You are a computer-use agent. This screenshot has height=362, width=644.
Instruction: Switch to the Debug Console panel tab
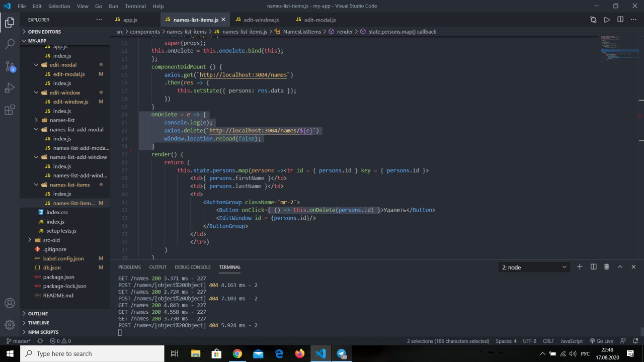pos(193,267)
